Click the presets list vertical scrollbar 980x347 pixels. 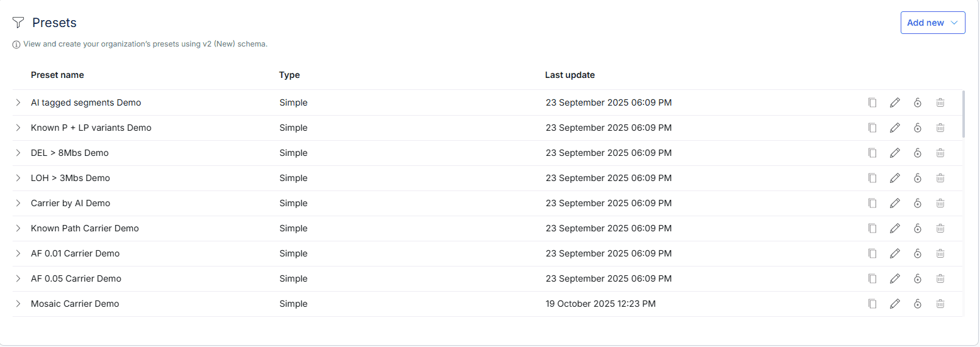coord(964,114)
